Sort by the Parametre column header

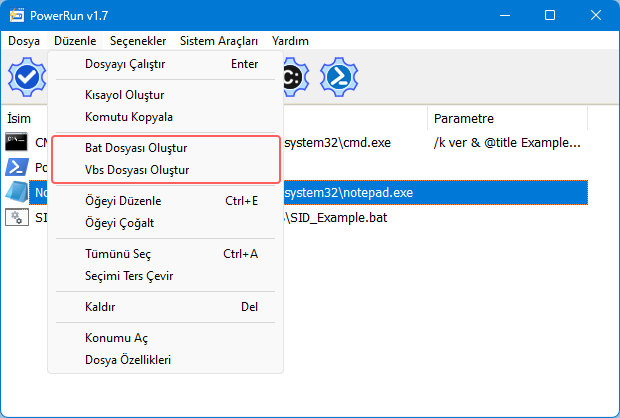coord(507,118)
